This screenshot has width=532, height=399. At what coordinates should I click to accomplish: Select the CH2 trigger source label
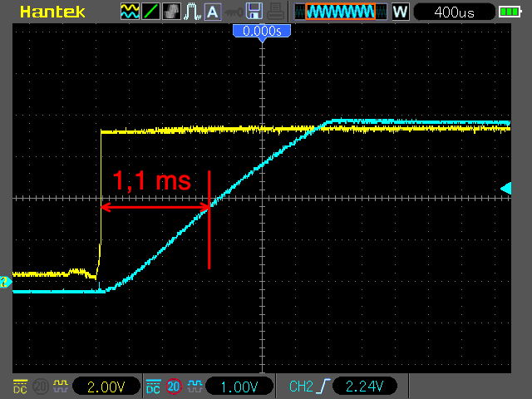click(300, 387)
